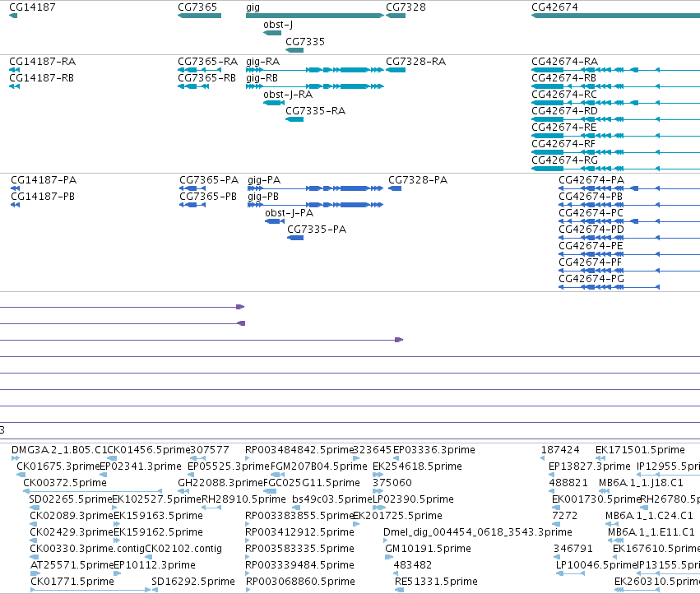Image resolution: width=700 pixels, height=594 pixels.
Task: Click the CG7365-RA transcript label
Action: tap(207, 61)
